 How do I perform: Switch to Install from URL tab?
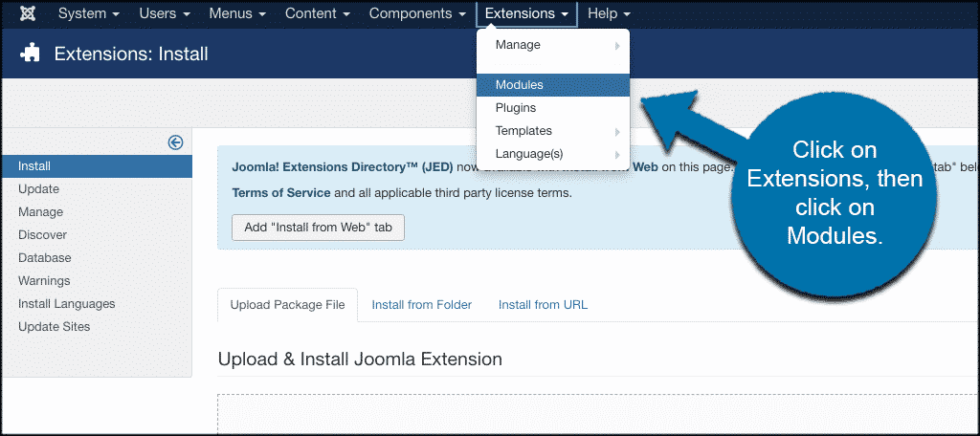click(x=544, y=305)
